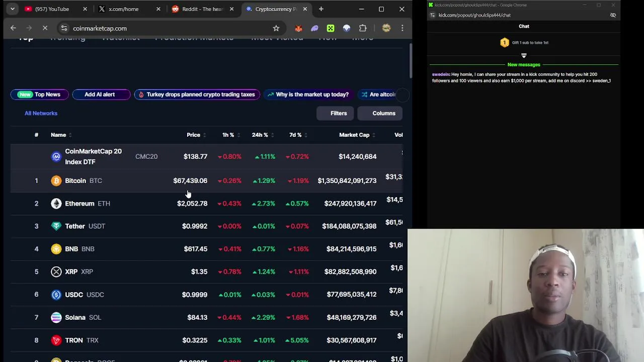Sort the table by Price column
Viewport: 644px width, 362px height.
pos(196,135)
